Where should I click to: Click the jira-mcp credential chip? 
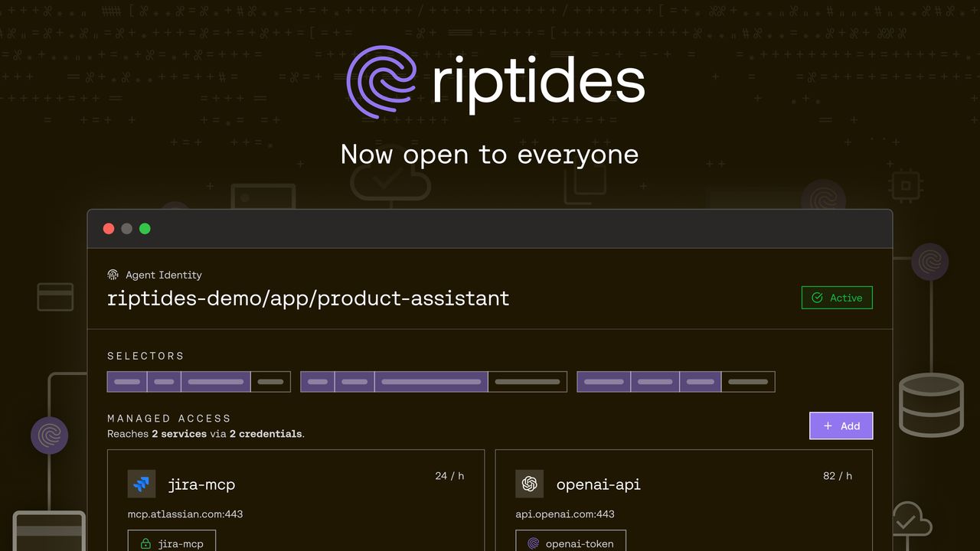(171, 541)
